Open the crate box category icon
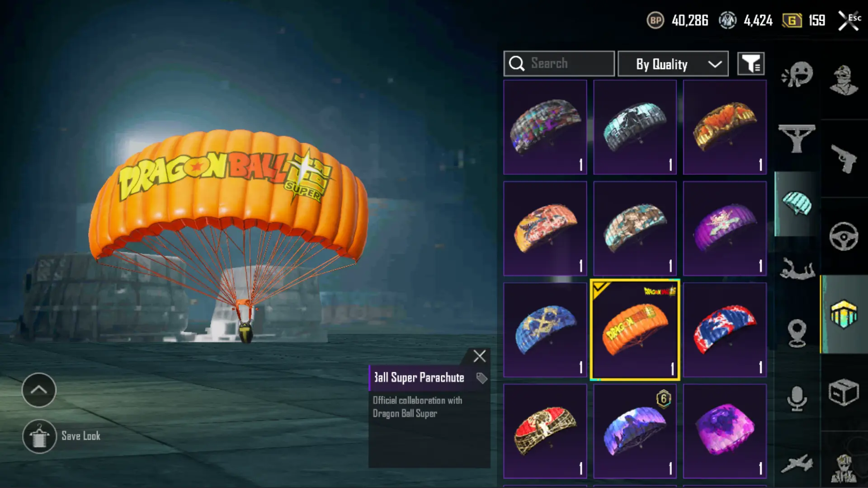 (844, 392)
